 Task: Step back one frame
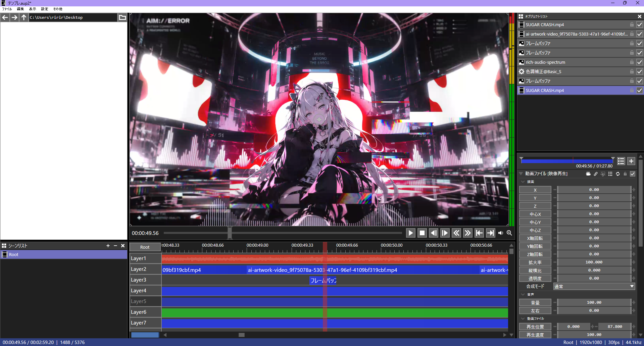pyautogui.click(x=434, y=233)
